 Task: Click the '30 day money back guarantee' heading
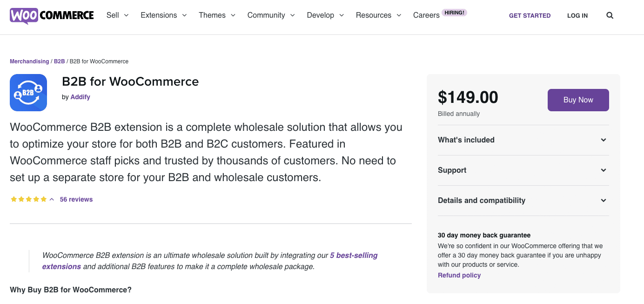click(x=484, y=235)
